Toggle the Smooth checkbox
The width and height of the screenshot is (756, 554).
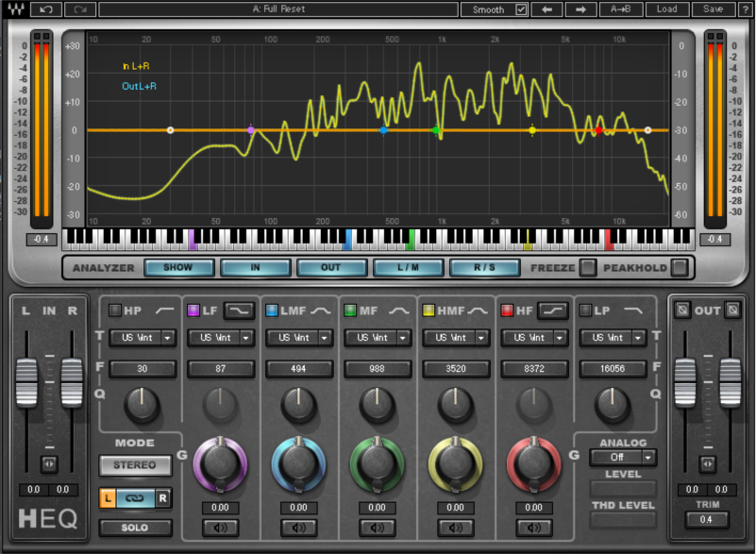[x=521, y=9]
